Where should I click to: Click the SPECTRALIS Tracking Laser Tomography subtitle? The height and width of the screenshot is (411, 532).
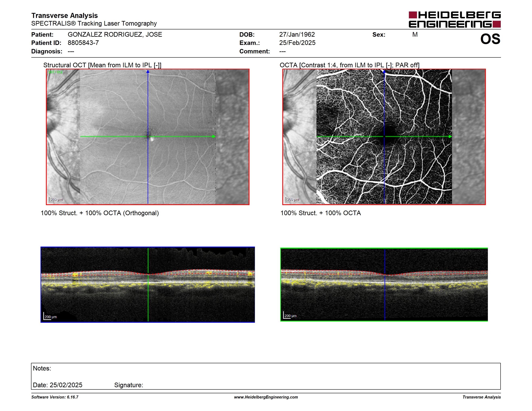tap(94, 23)
